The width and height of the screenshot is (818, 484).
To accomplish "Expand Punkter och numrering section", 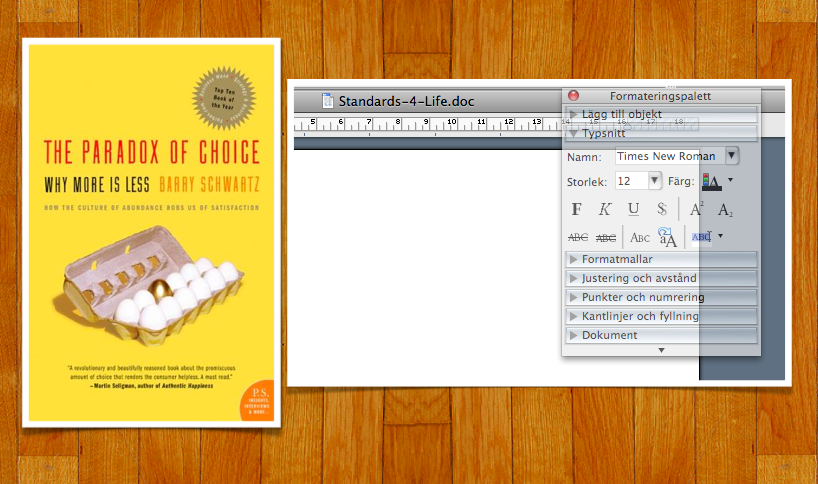I will point(660,297).
